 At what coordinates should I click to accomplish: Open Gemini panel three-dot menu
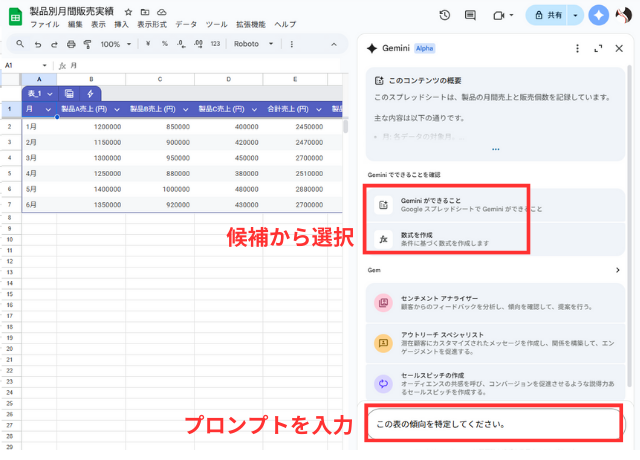[577, 49]
